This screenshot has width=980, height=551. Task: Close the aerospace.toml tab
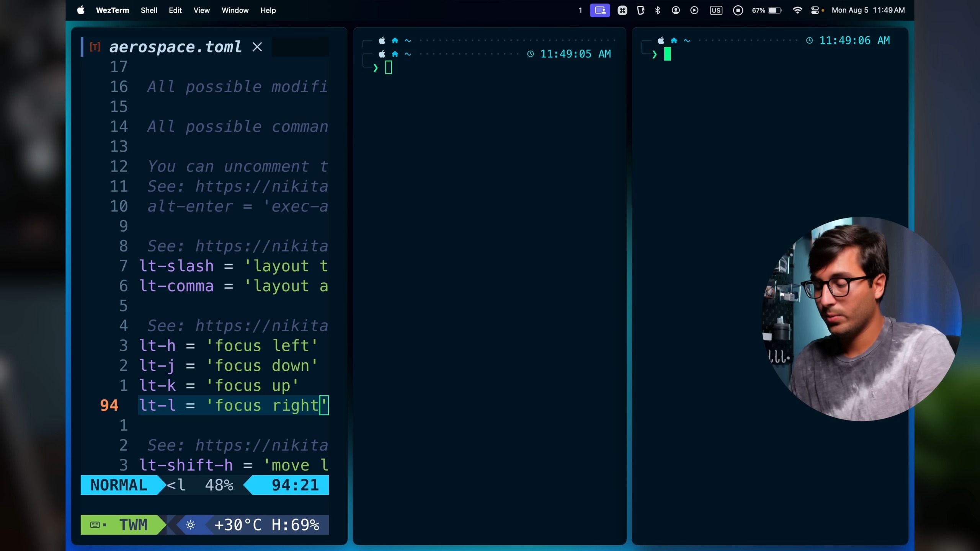click(x=257, y=47)
